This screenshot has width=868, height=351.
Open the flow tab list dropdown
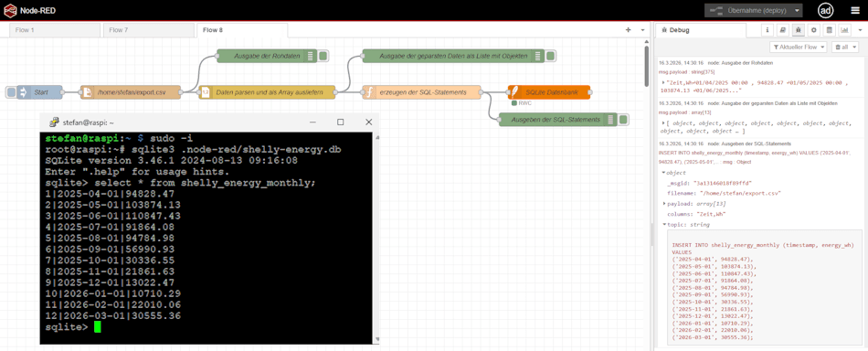click(642, 30)
